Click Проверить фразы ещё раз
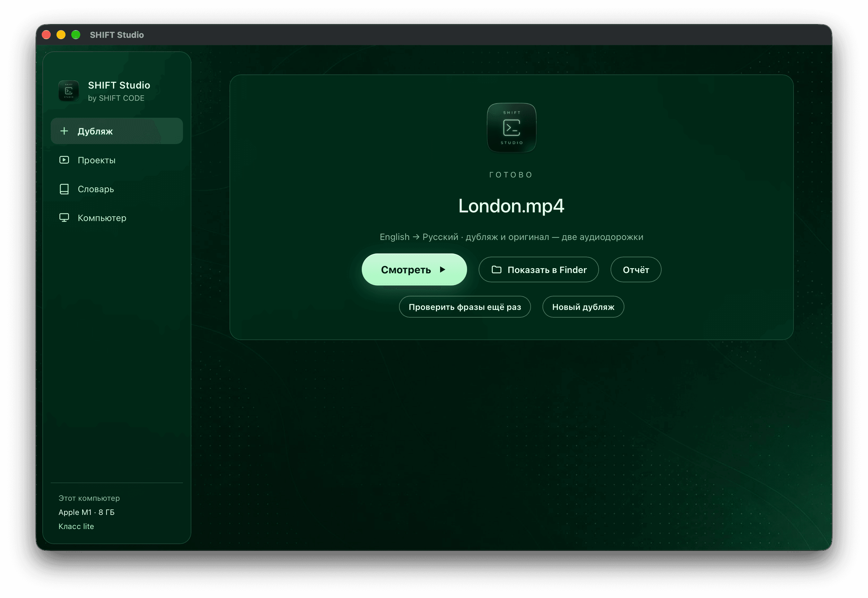Screen dimensions: 868x598 pos(464,307)
